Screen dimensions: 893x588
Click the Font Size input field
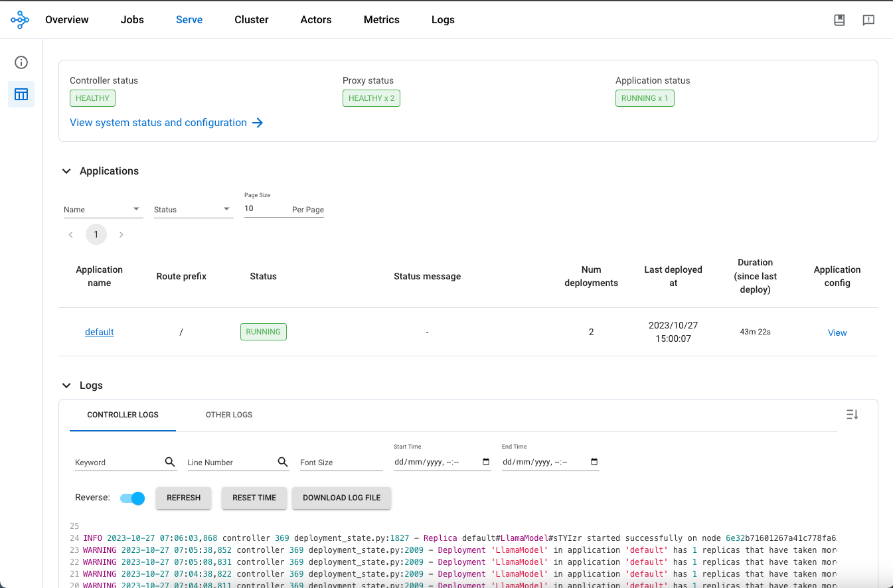click(x=341, y=462)
